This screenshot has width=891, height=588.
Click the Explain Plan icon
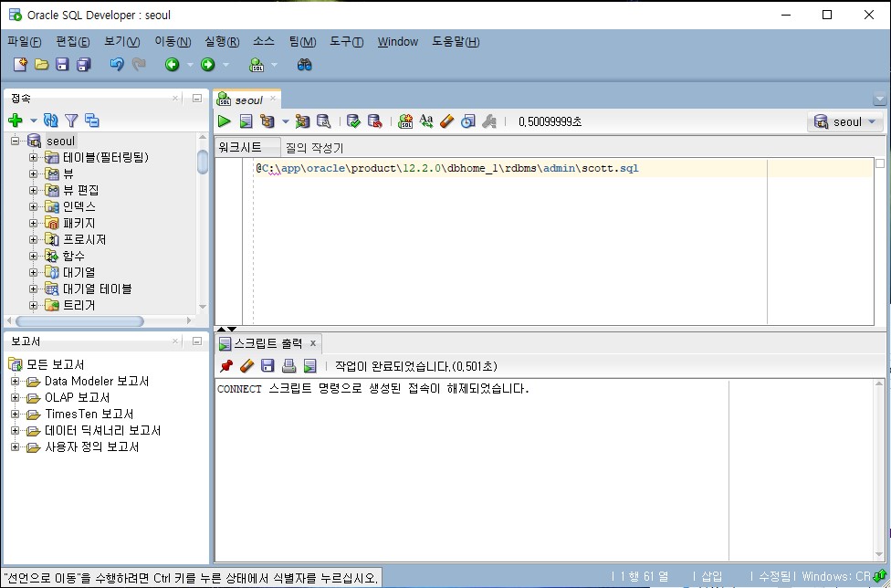coord(267,121)
